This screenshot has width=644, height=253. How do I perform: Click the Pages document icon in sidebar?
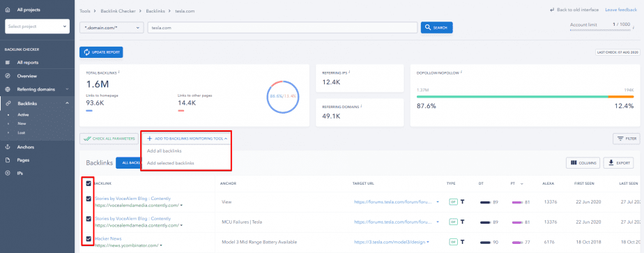pos(8,160)
